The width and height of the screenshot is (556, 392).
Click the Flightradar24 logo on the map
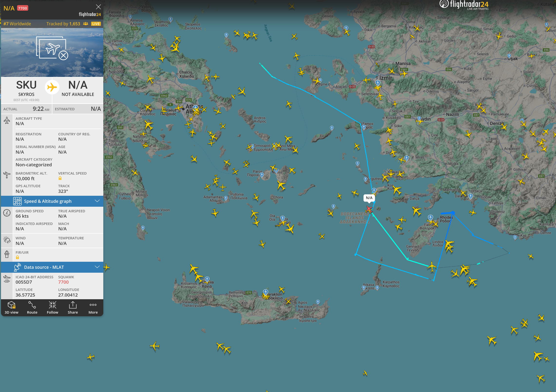tap(464, 5)
